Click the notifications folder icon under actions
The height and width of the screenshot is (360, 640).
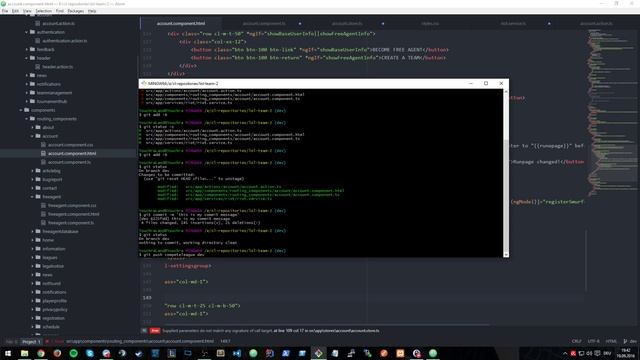point(33,84)
